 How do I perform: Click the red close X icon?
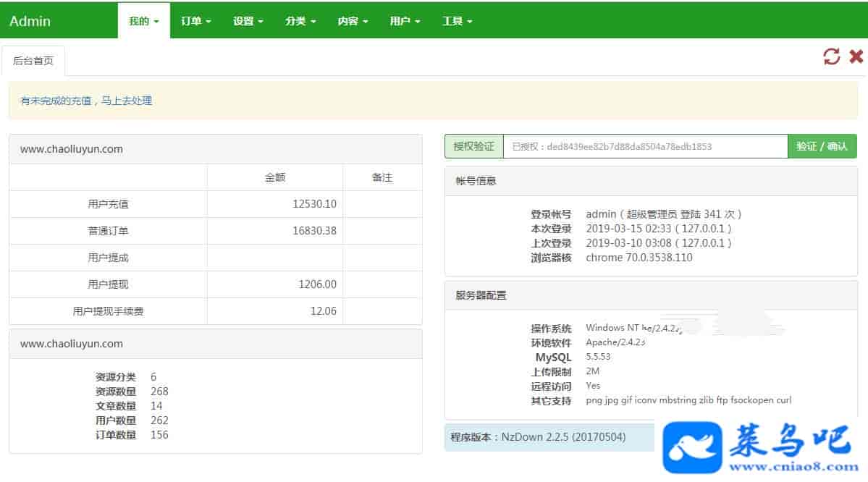pos(856,57)
